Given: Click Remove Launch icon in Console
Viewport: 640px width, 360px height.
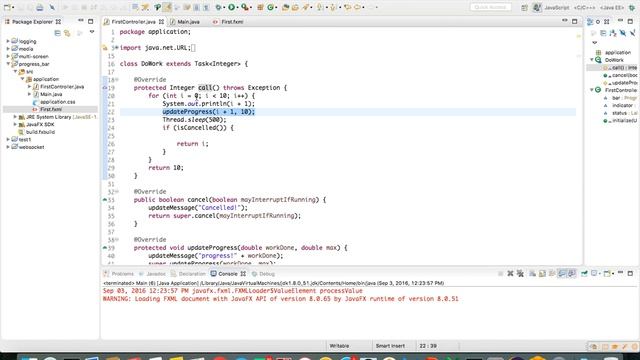Looking at the screenshot, I should [510, 273].
